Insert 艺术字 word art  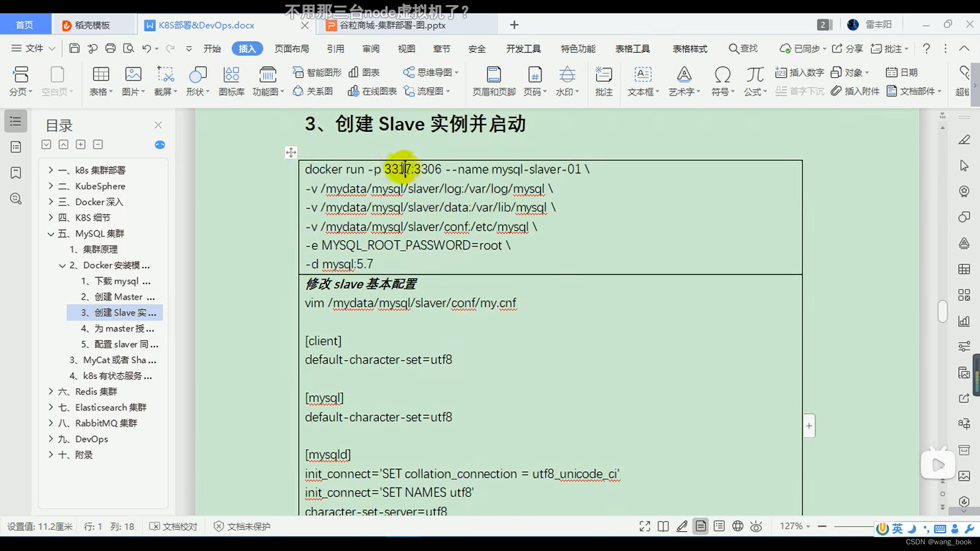684,81
